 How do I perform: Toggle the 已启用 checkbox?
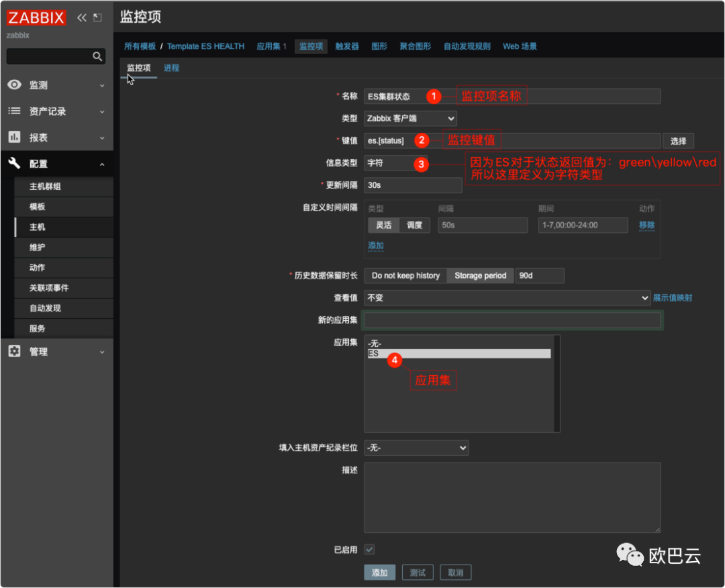tap(369, 549)
